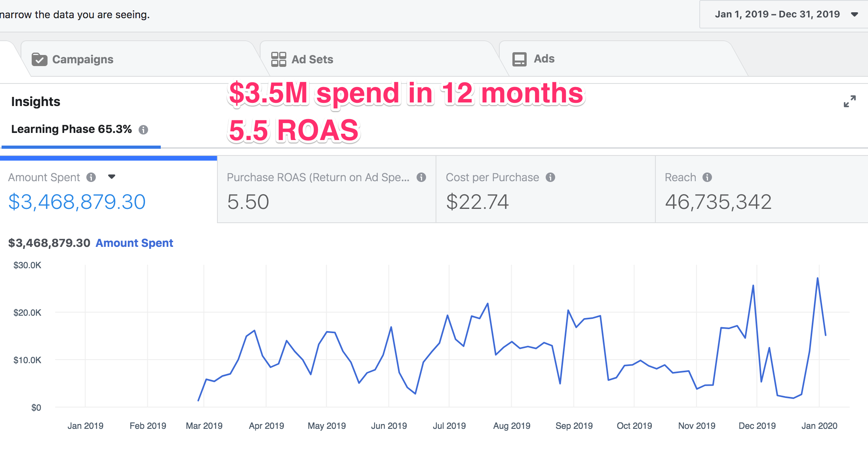Screen dimensions: 868x451
Task: Switch to the Ad Sets tab
Action: (312, 59)
